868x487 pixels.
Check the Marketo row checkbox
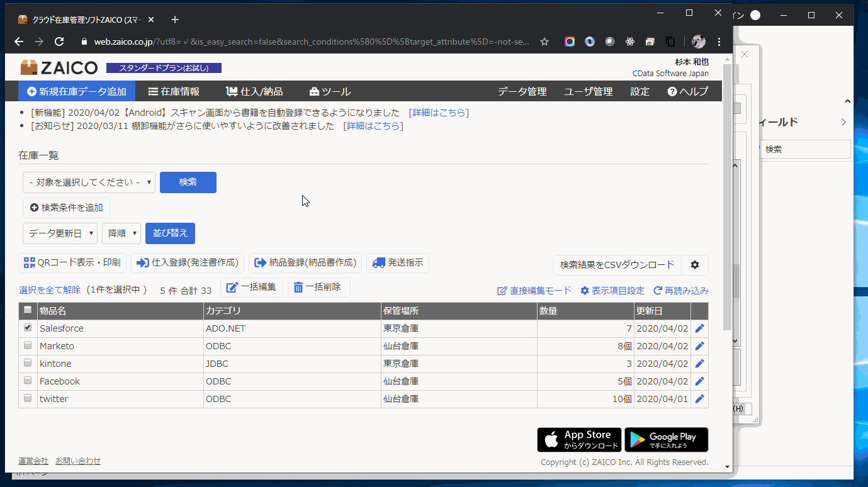tap(28, 345)
